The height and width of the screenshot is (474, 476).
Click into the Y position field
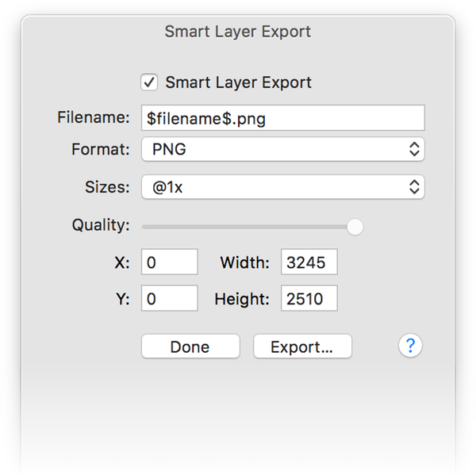click(x=169, y=299)
